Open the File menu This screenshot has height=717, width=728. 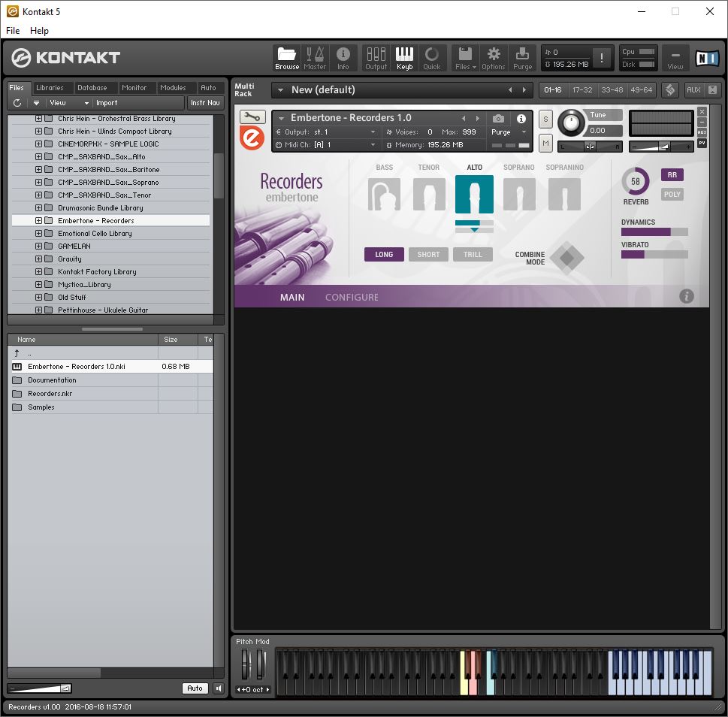(x=13, y=31)
